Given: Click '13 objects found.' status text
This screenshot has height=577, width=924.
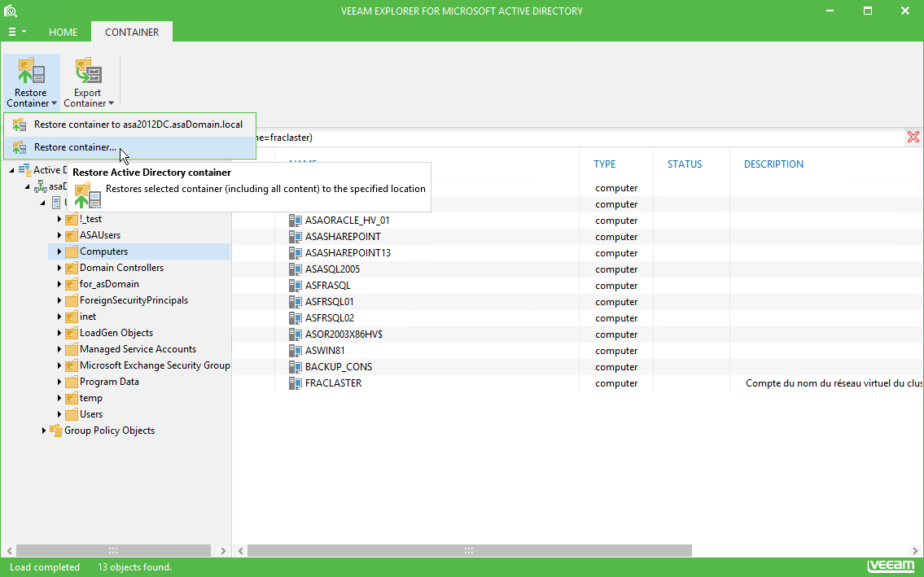Looking at the screenshot, I should pyautogui.click(x=135, y=567).
